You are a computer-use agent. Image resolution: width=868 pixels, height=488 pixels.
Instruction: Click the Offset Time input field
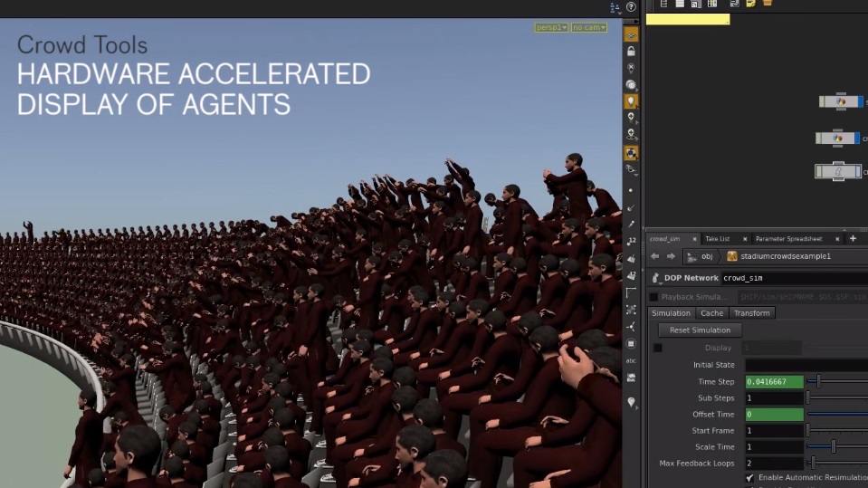coord(774,415)
